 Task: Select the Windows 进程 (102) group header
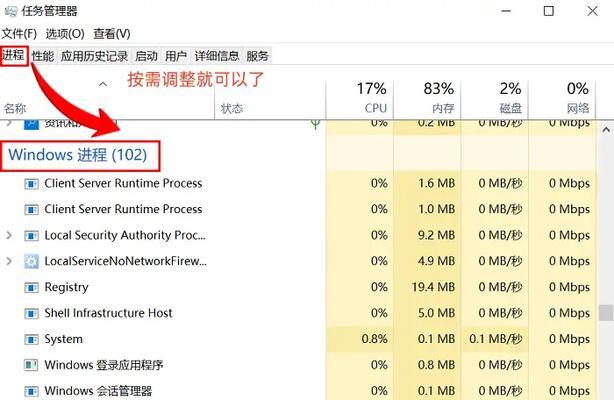point(78,155)
